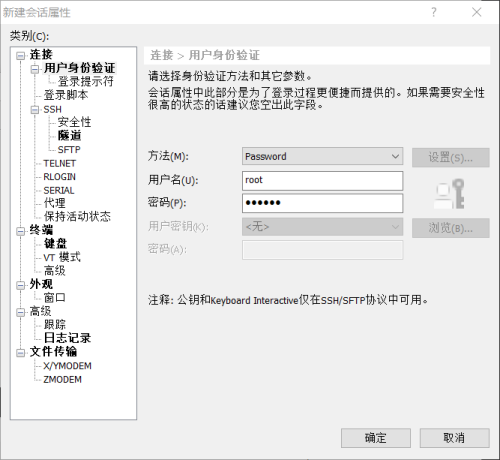Confirm with the 确定 button

(x=376, y=438)
